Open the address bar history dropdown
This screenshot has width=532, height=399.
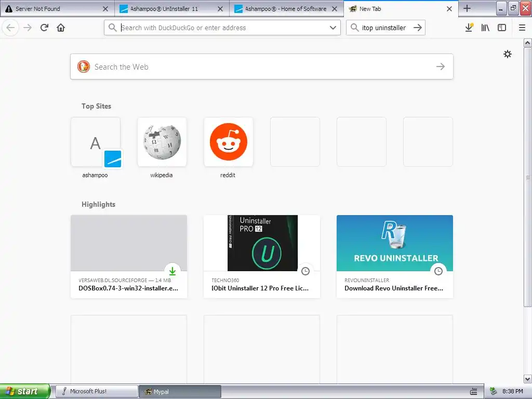coord(333,28)
